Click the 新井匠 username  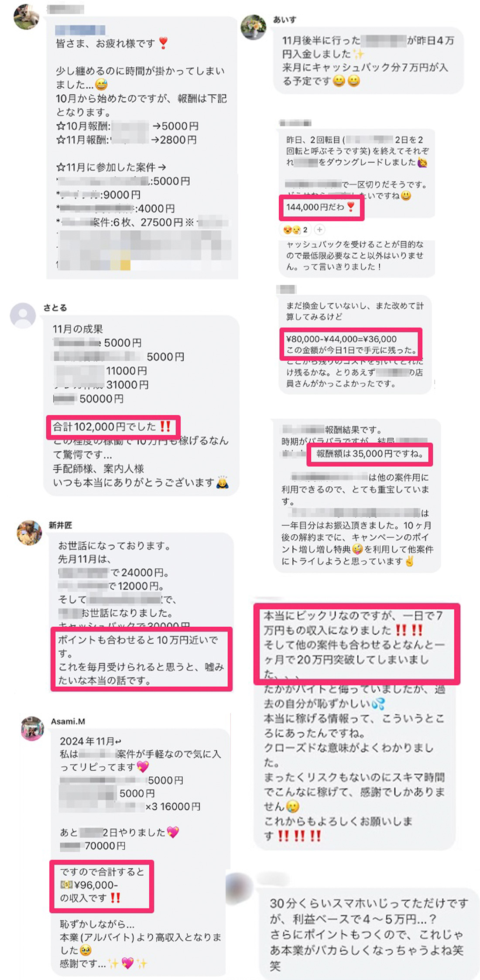click(x=60, y=525)
